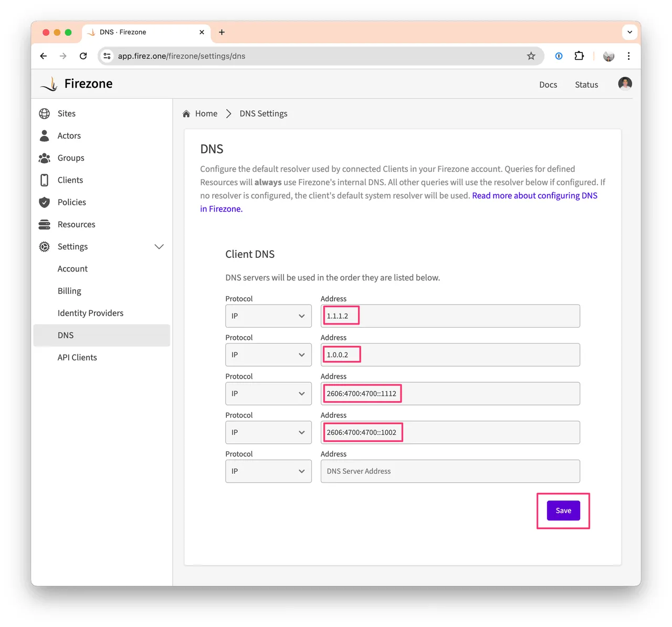Image resolution: width=672 pixels, height=627 pixels.
Task: Open Actors in the sidebar
Action: pyautogui.click(x=69, y=135)
